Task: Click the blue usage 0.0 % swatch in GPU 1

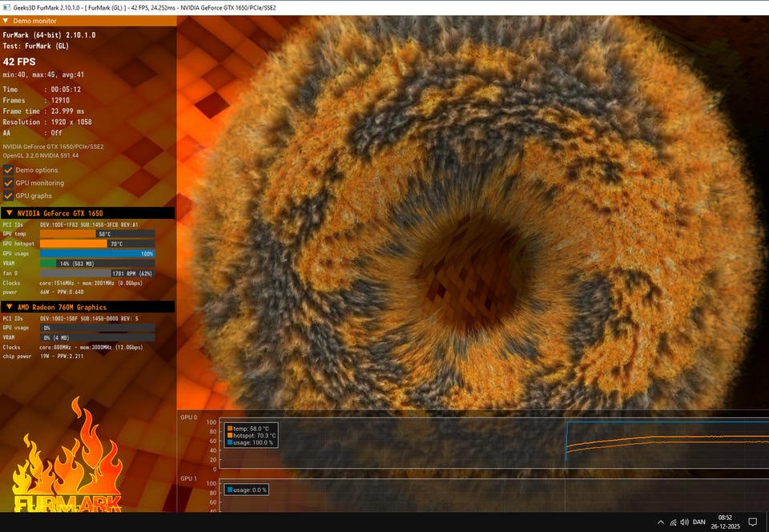Action: 230,490
